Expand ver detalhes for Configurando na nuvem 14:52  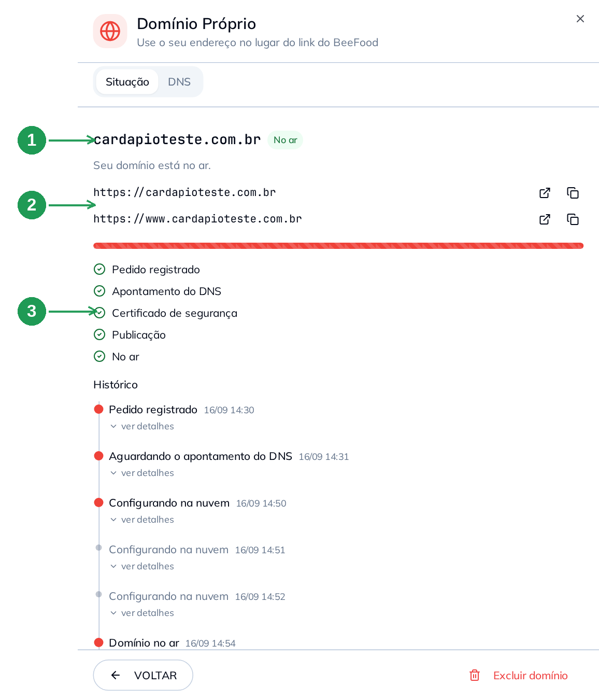tap(142, 613)
